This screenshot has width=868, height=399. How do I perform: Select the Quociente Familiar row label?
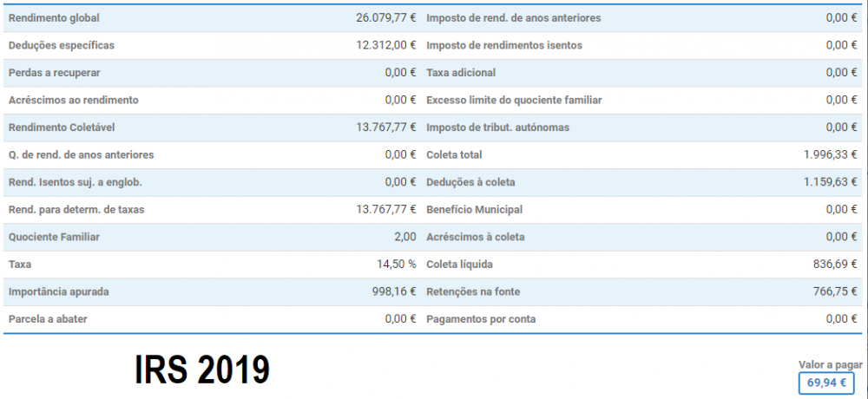tap(54, 237)
